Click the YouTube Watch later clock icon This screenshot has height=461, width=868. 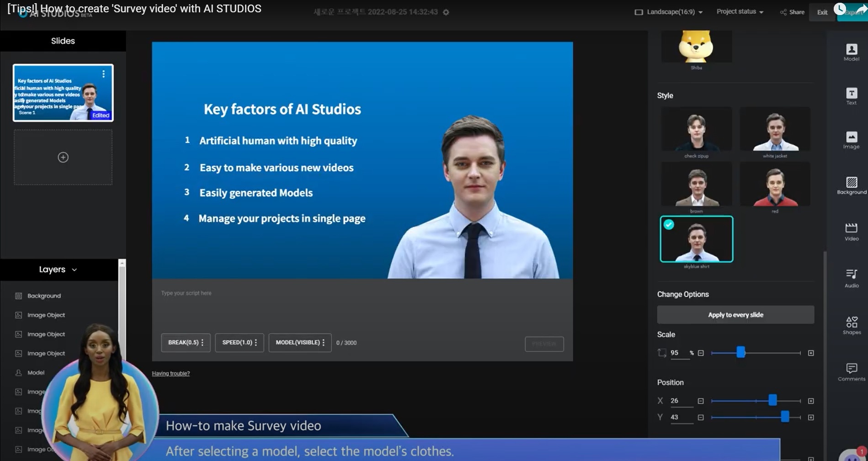(x=840, y=9)
